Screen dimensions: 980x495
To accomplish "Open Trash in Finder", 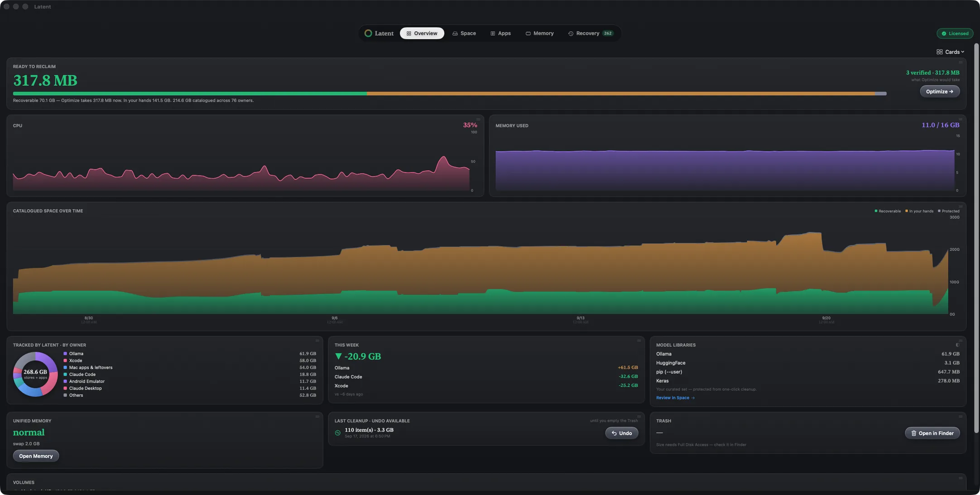I will [x=932, y=433].
